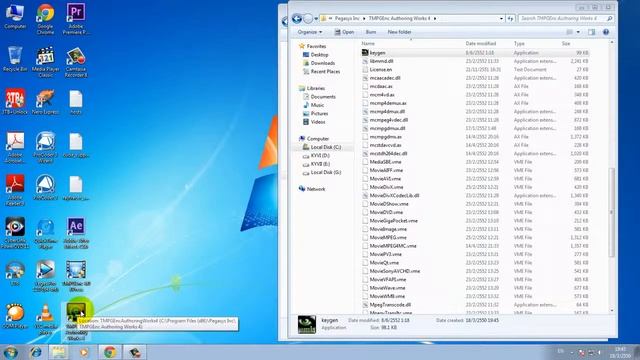Screen dimensions: 640x360
Task: Open the Pictures library
Action: pyautogui.click(x=319, y=113)
